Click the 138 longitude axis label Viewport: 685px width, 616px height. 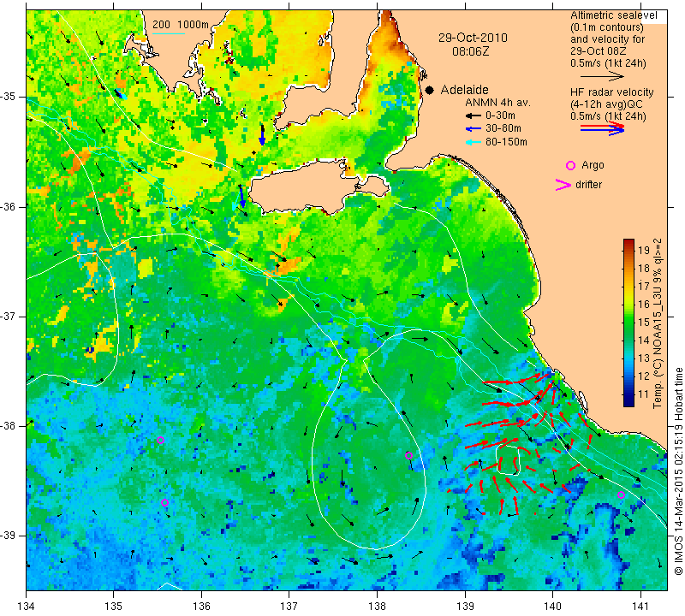[x=377, y=607]
